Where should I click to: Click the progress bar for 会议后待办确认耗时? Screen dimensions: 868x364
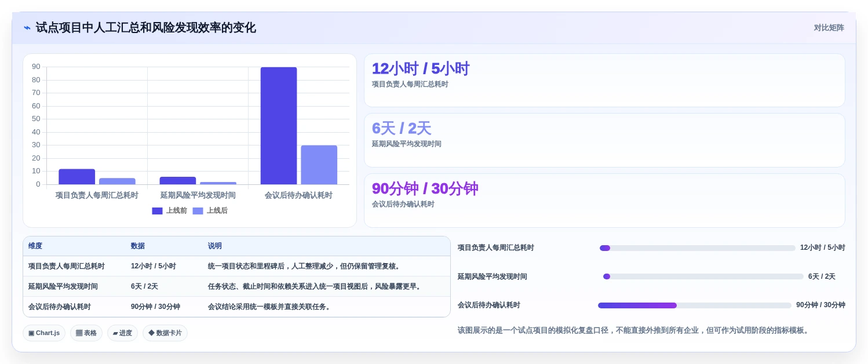coord(695,305)
